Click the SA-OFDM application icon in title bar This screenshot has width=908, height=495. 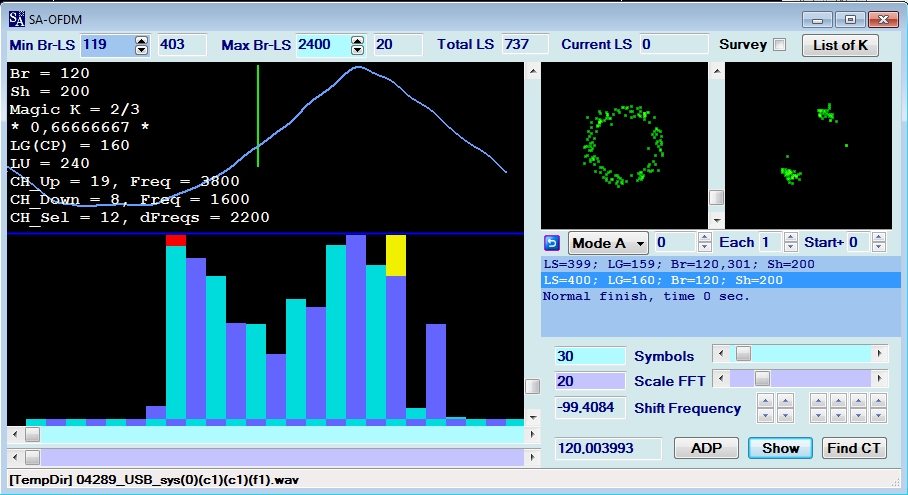pyautogui.click(x=17, y=19)
